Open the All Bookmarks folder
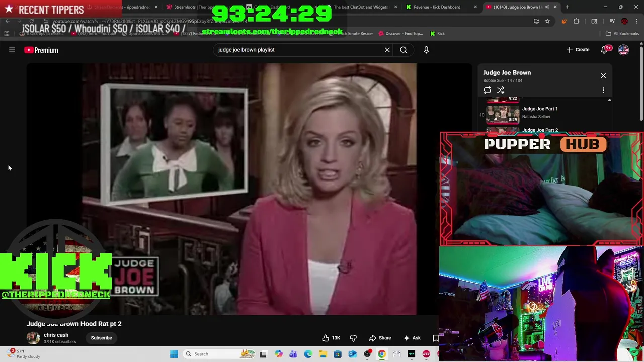 point(622,34)
